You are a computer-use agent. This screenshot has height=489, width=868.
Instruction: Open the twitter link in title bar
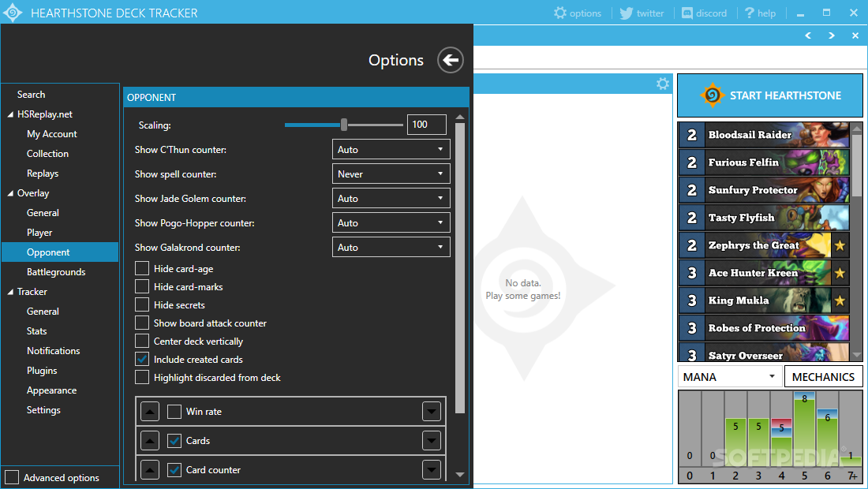(x=642, y=13)
